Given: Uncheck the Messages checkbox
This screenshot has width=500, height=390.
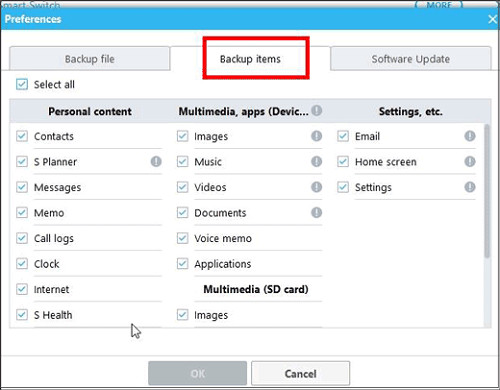Looking at the screenshot, I should click(x=22, y=187).
